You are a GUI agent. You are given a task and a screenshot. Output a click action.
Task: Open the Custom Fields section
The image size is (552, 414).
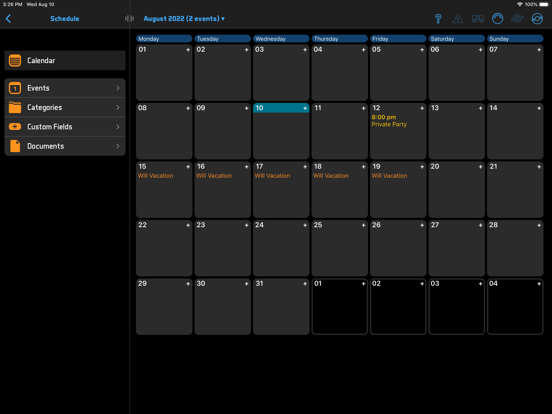[65, 127]
